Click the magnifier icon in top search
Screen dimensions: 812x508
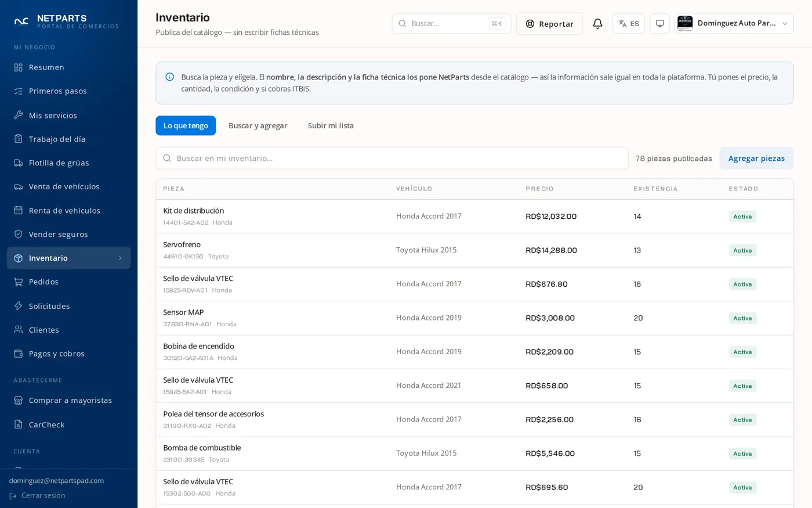click(402, 24)
